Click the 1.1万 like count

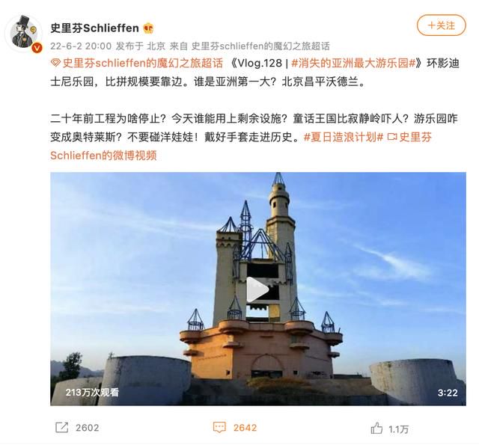(x=398, y=429)
